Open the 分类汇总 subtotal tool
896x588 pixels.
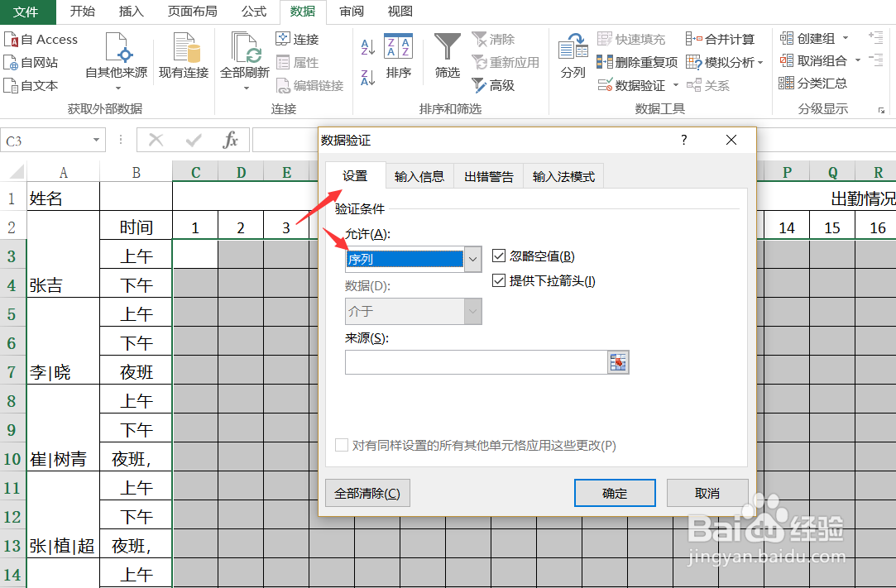point(803,83)
